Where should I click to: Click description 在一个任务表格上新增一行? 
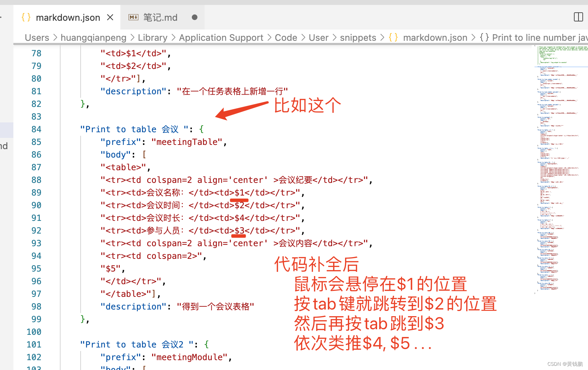tap(232, 91)
